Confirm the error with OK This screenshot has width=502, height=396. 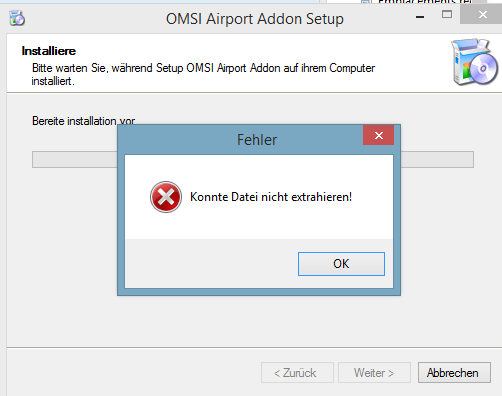pyautogui.click(x=341, y=264)
